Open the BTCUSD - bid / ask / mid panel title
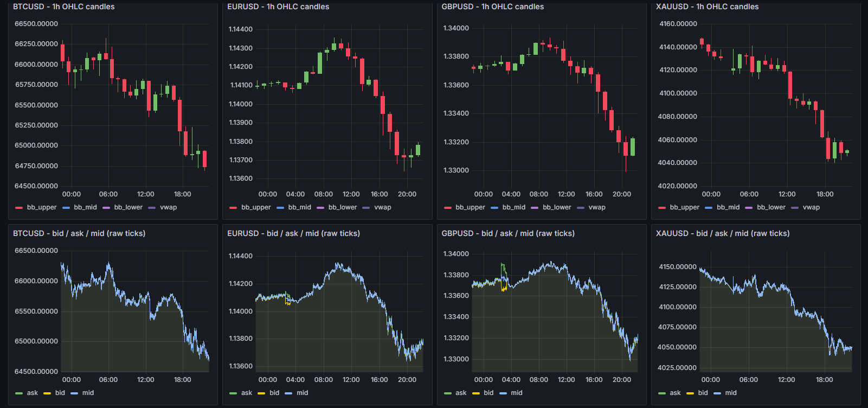The image size is (868, 408). (79, 233)
